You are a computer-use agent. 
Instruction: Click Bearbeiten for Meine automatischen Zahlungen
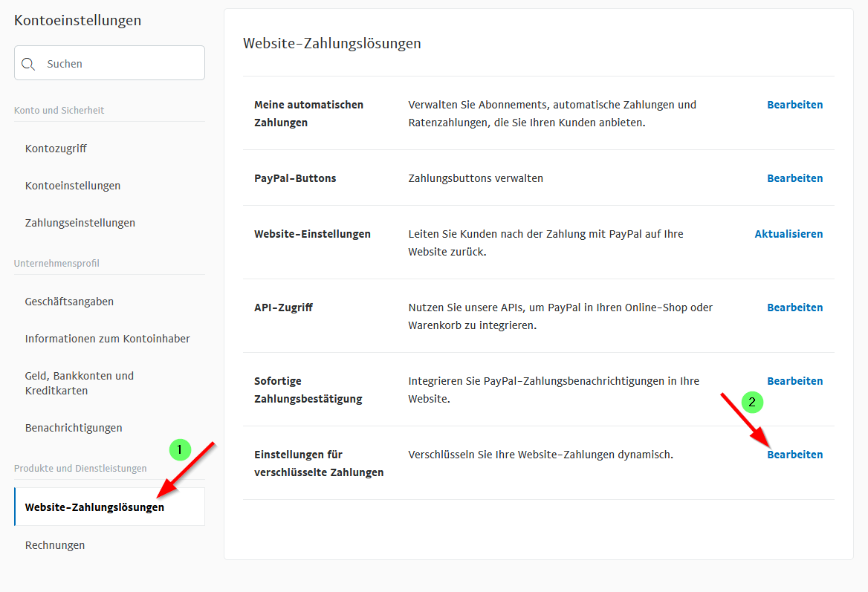click(794, 105)
